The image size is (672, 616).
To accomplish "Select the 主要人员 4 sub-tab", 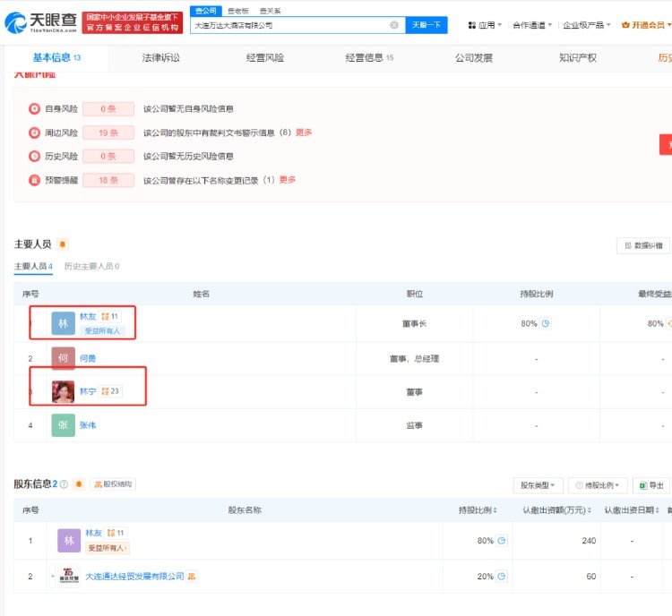I will [33, 267].
